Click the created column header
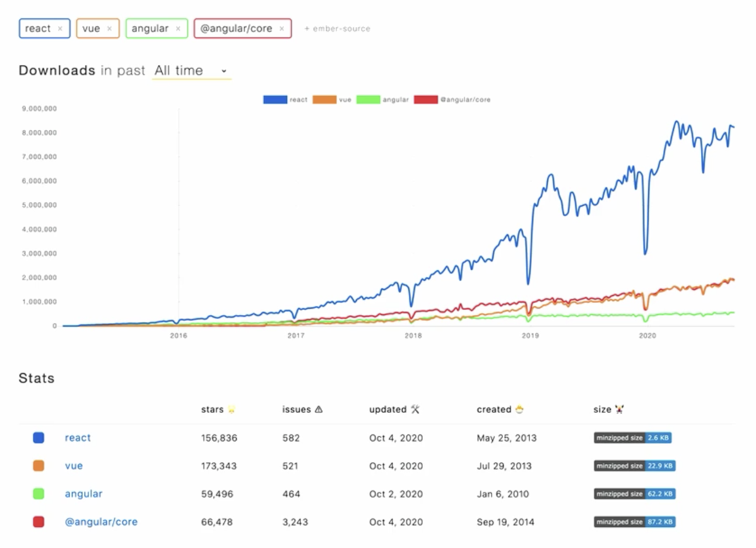The image size is (756, 548). click(x=494, y=410)
